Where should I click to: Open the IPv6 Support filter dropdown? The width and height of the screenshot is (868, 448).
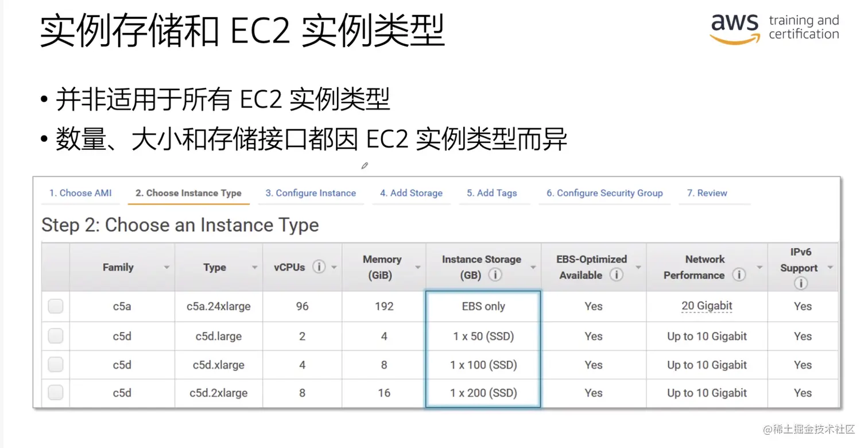tap(830, 268)
